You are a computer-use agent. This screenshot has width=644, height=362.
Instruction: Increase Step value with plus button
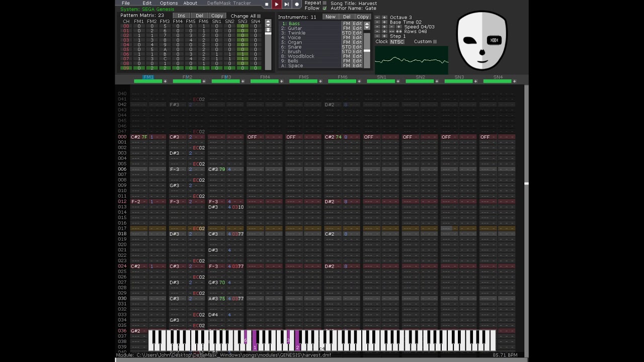tap(384, 36)
